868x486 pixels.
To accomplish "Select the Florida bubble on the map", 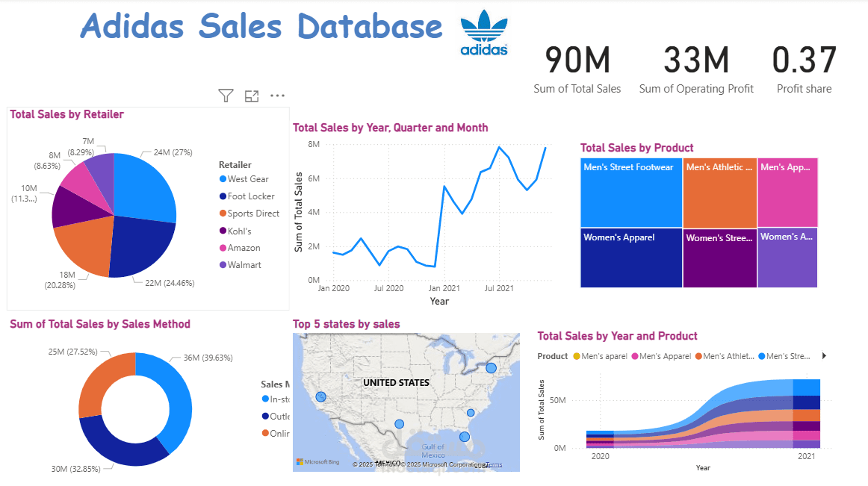I will (464, 437).
